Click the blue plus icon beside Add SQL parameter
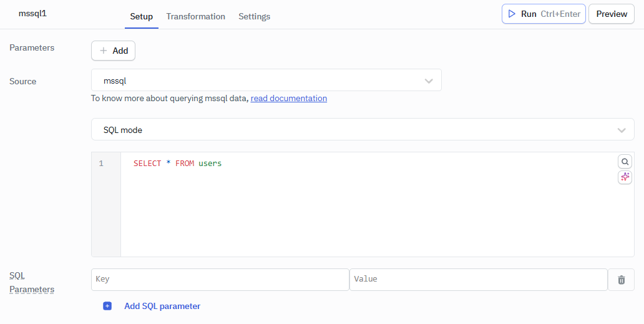 click(x=107, y=306)
